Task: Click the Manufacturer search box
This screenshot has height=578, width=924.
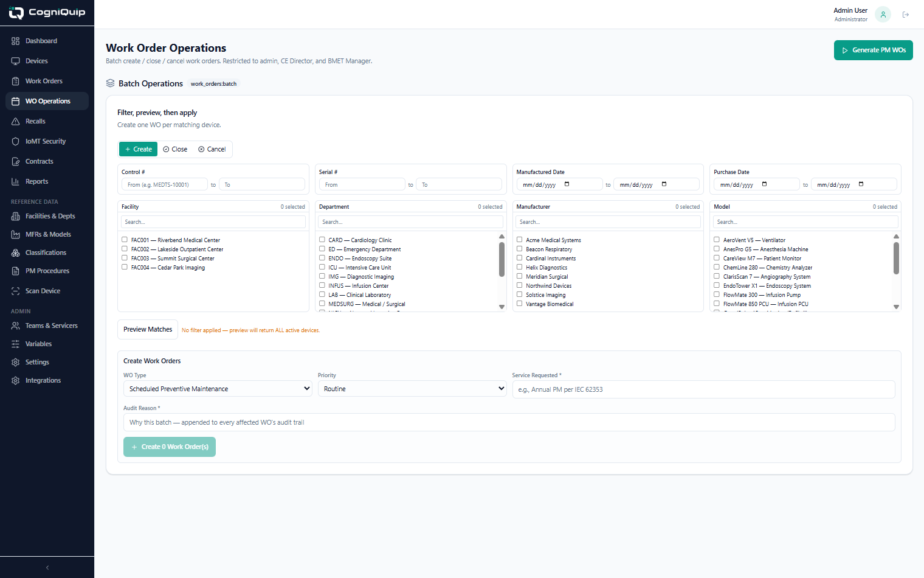Action: pos(608,222)
